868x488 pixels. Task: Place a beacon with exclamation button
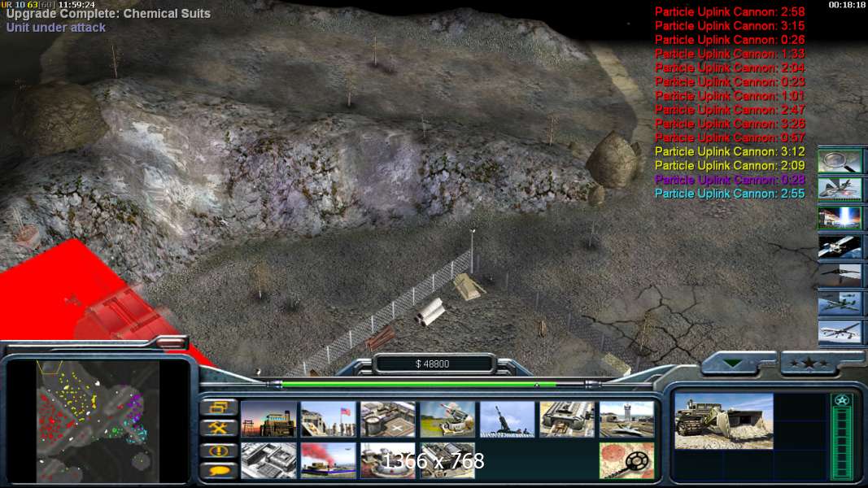click(x=219, y=451)
